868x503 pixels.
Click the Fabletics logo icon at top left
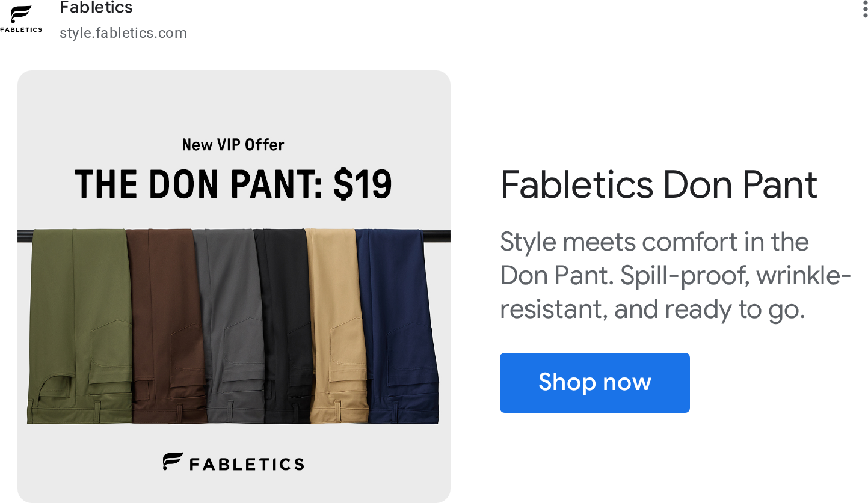click(21, 19)
